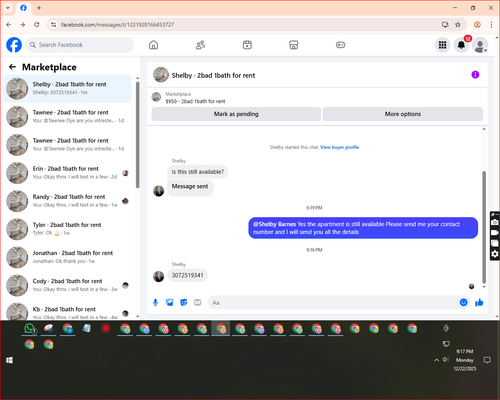Viewport: 500px width, 400px height.
Task: Show hidden system tray icons
Action: click(x=436, y=360)
